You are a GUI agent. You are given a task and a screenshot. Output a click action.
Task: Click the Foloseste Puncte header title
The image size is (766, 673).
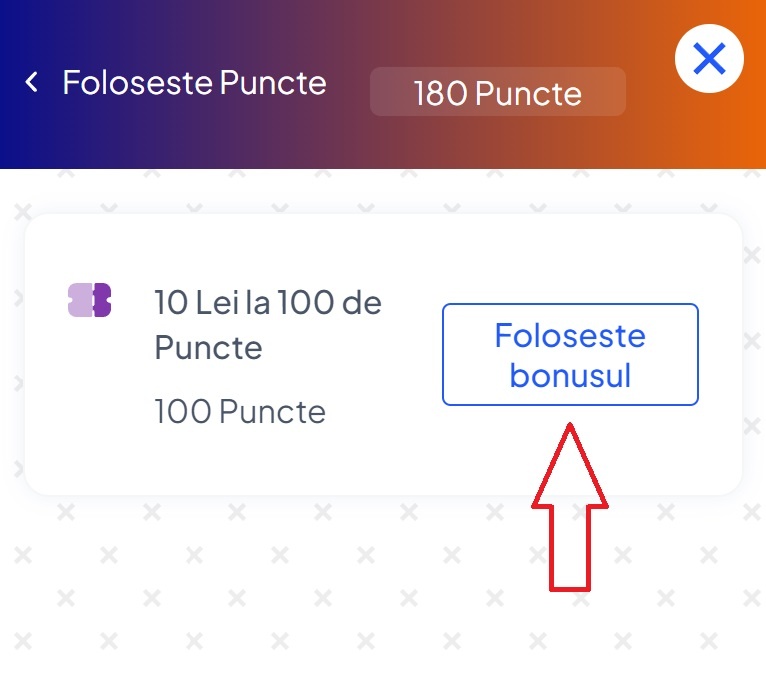(x=194, y=82)
